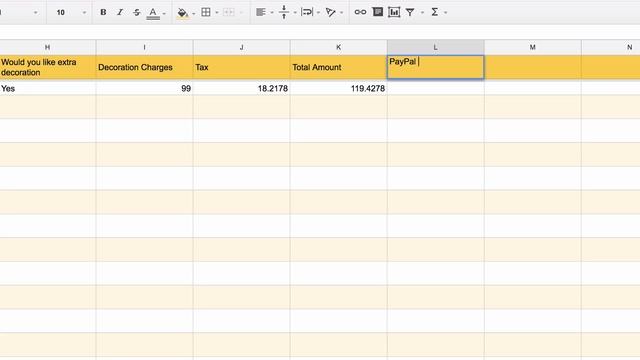Screen dimensions: 640x360
Task: Select column I header
Action: pyautogui.click(x=144, y=47)
